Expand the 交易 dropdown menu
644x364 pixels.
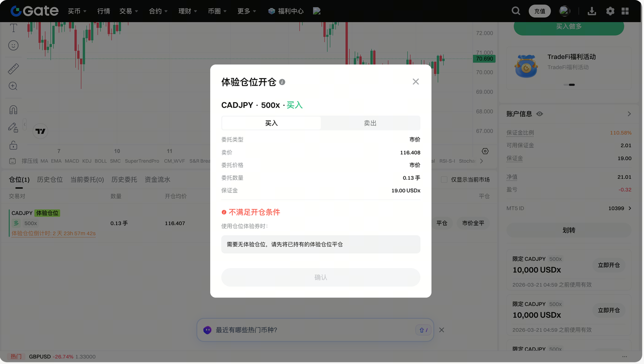[x=128, y=11]
